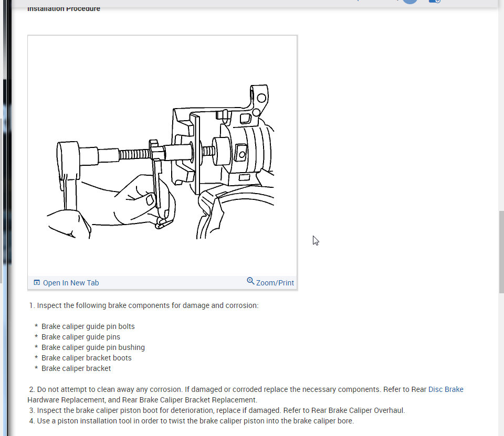Click the Brake caliper guide pins bullet item
This screenshot has height=436, width=504.
80,336
